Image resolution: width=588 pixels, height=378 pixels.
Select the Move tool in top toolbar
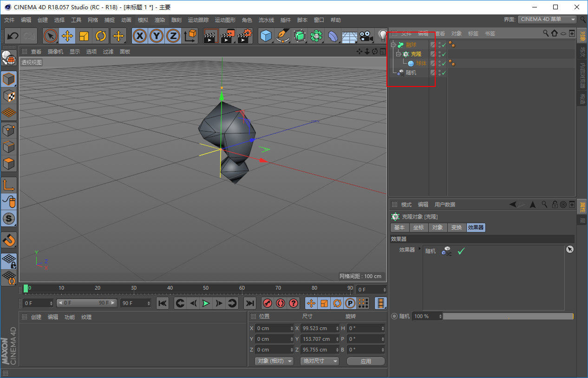pos(67,36)
